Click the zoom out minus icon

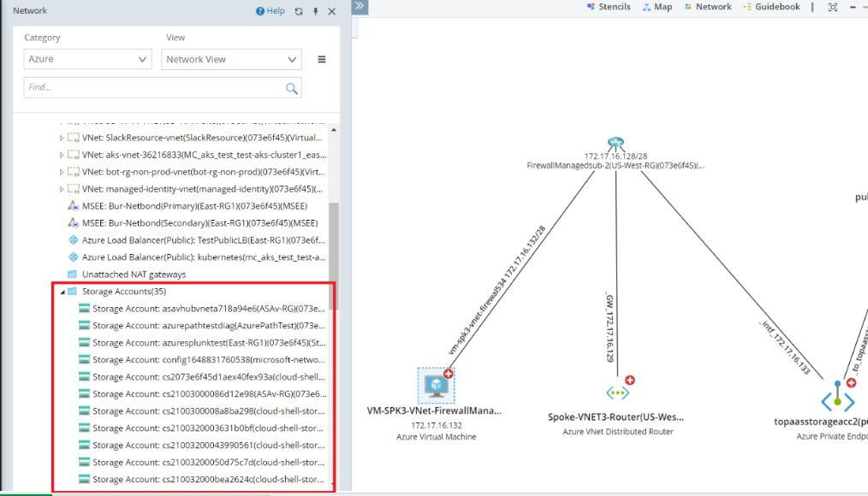(853, 7)
